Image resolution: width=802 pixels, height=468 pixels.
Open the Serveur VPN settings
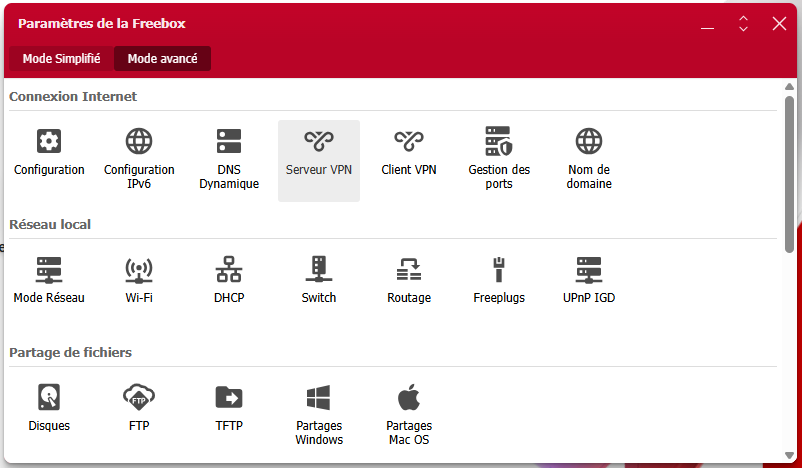[319, 160]
